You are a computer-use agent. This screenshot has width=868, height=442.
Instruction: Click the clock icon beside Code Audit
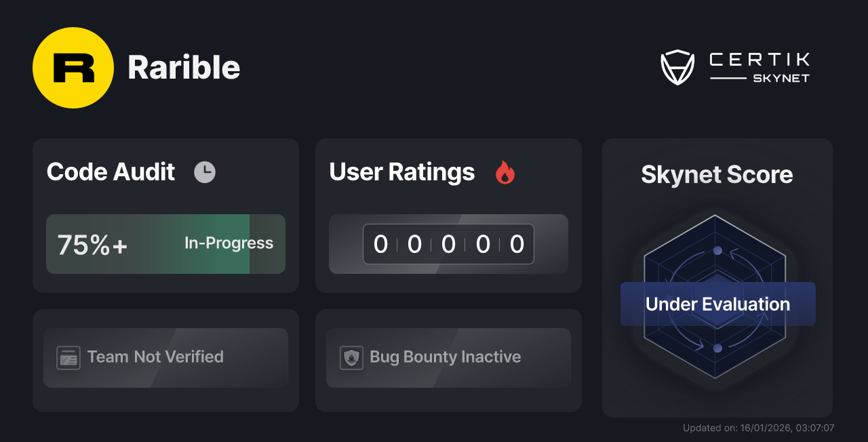pyautogui.click(x=205, y=172)
